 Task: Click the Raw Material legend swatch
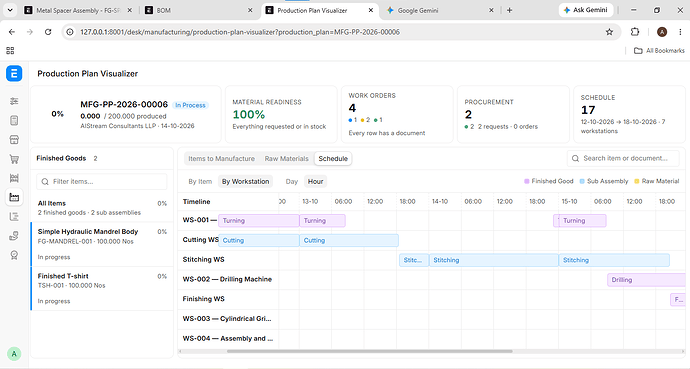pos(637,181)
